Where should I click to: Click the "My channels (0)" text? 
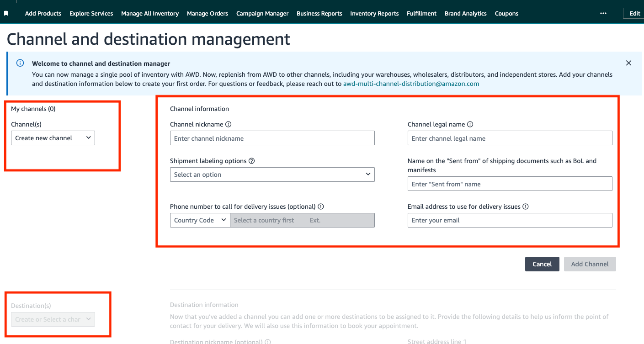coord(33,109)
